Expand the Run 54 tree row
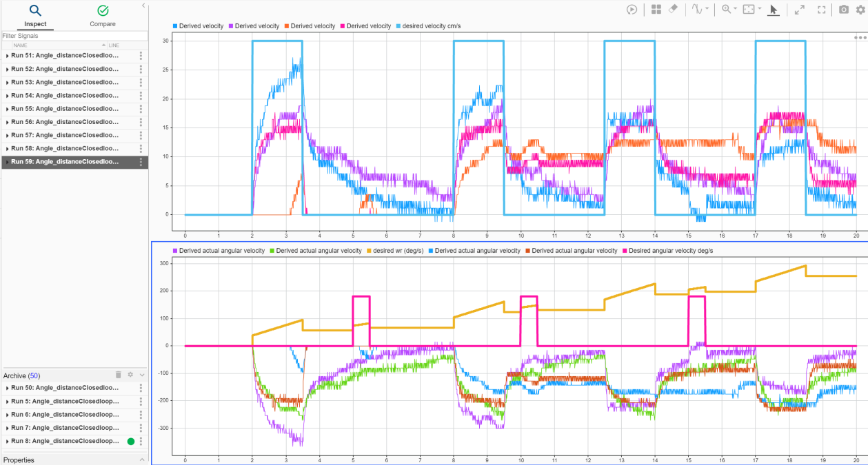This screenshot has width=868, height=465. (7, 96)
